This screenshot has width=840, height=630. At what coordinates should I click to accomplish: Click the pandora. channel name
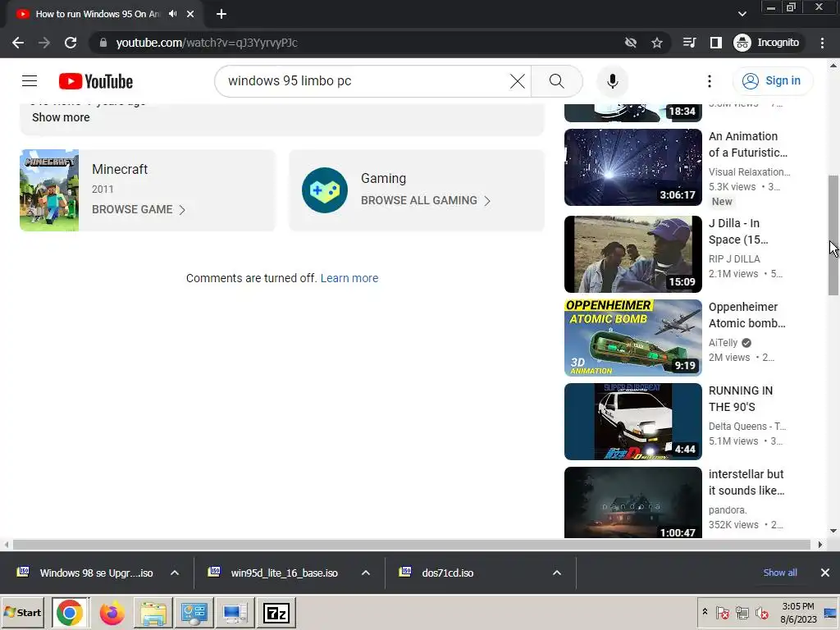tap(728, 510)
